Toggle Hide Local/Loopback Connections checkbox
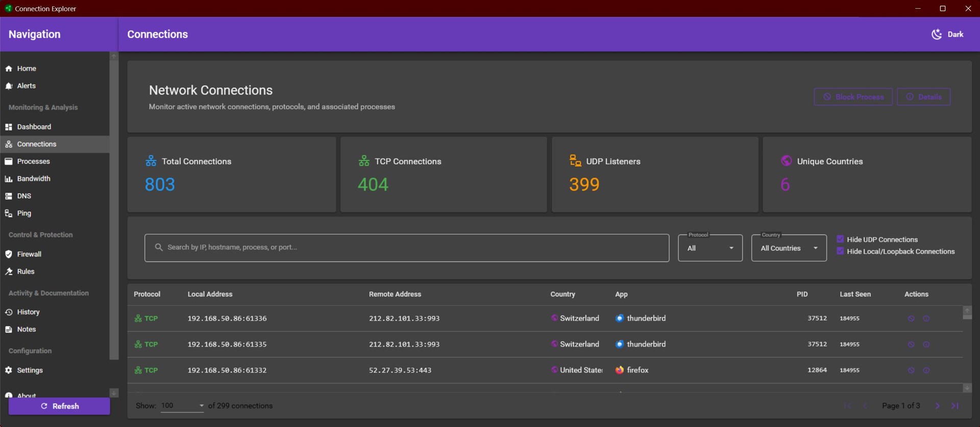This screenshot has height=427, width=980. pyautogui.click(x=840, y=251)
